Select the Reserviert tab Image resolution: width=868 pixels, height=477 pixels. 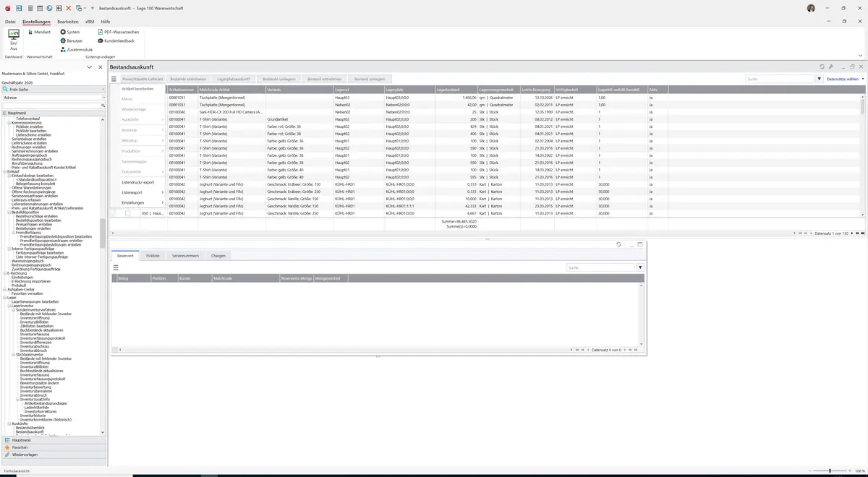click(125, 256)
